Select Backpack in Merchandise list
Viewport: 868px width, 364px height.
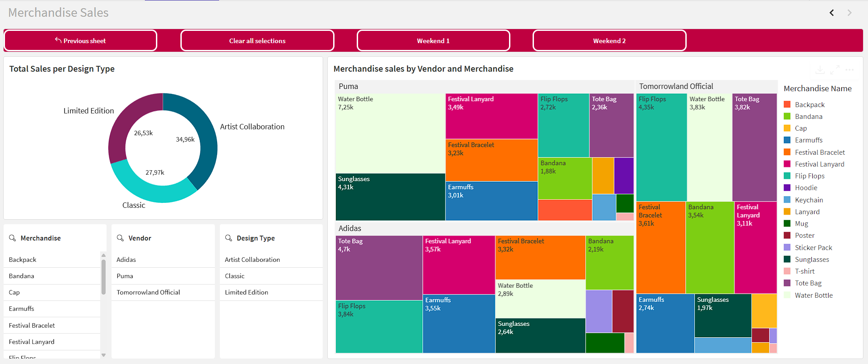pyautogui.click(x=52, y=260)
